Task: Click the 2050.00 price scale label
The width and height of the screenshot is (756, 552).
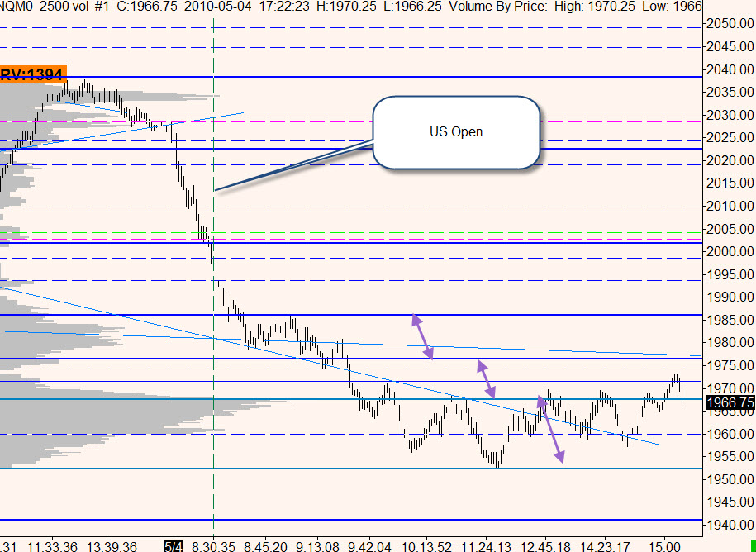Action: pyautogui.click(x=729, y=24)
